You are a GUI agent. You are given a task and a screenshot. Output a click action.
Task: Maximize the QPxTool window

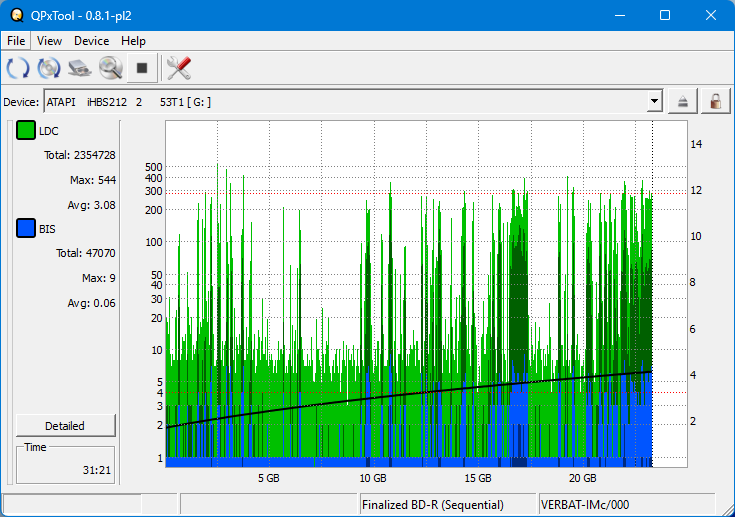click(665, 15)
